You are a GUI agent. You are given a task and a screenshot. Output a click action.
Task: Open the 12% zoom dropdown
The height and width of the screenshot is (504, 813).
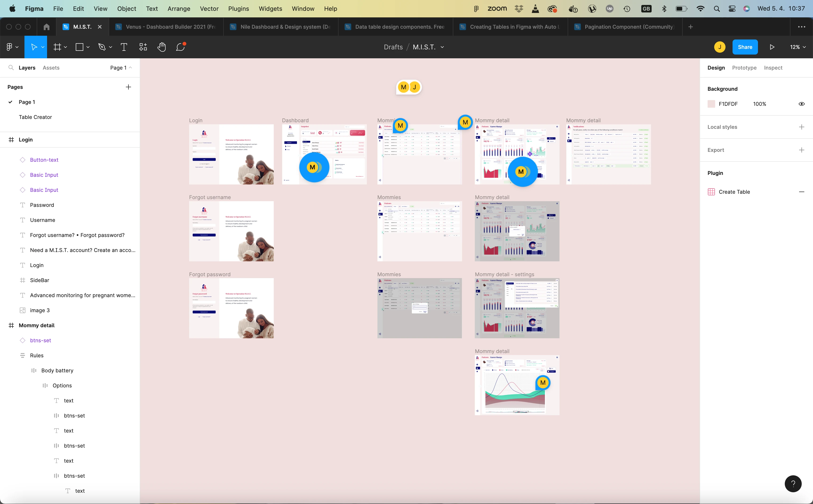coord(797,47)
